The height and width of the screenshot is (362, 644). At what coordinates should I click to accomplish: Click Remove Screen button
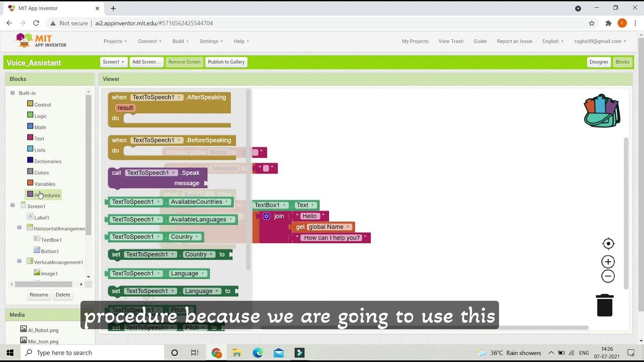point(184,62)
